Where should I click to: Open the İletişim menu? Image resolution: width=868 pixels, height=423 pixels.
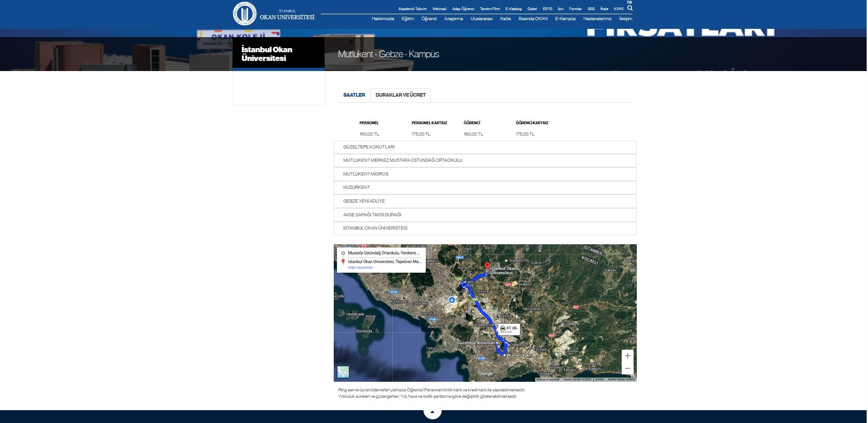pyautogui.click(x=625, y=19)
